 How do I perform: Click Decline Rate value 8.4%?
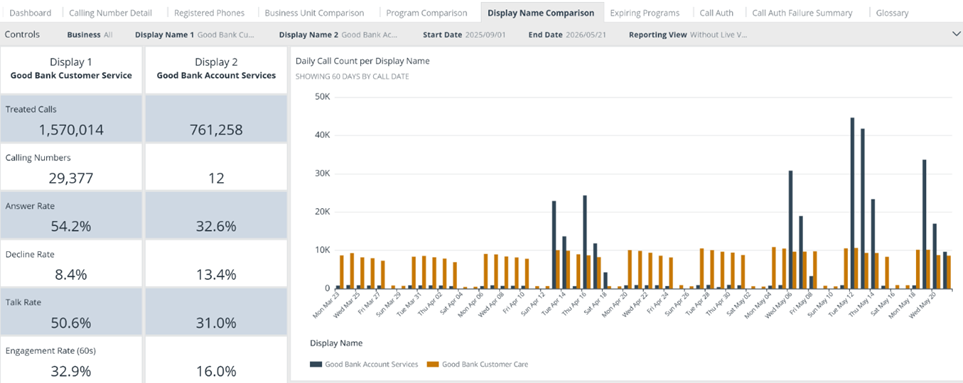(71, 274)
